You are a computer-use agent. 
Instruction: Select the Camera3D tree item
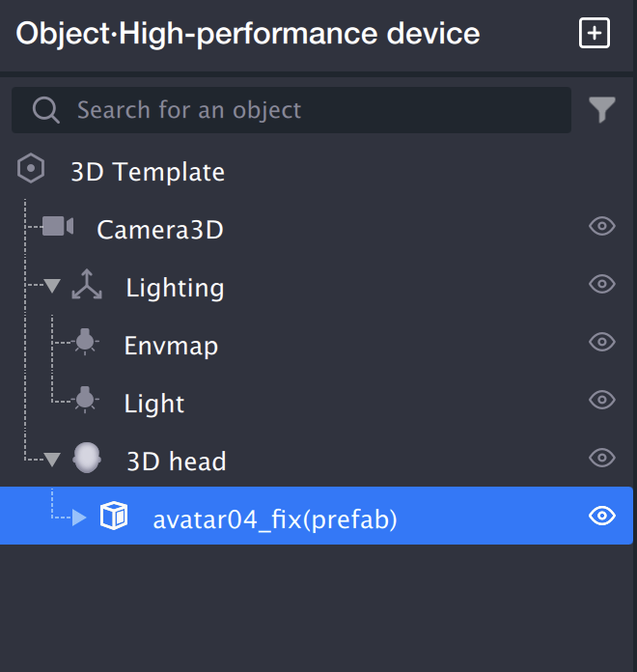coord(160,230)
